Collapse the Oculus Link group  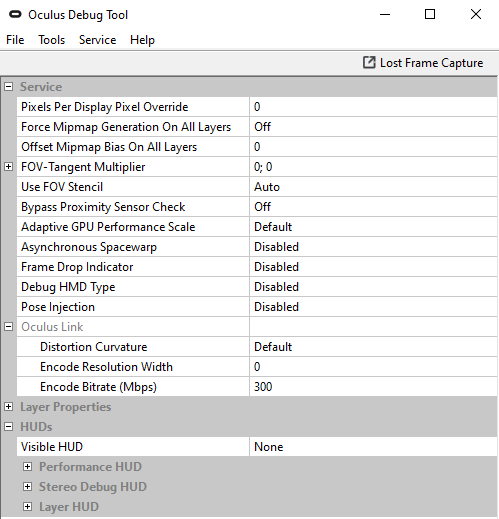(x=9, y=327)
